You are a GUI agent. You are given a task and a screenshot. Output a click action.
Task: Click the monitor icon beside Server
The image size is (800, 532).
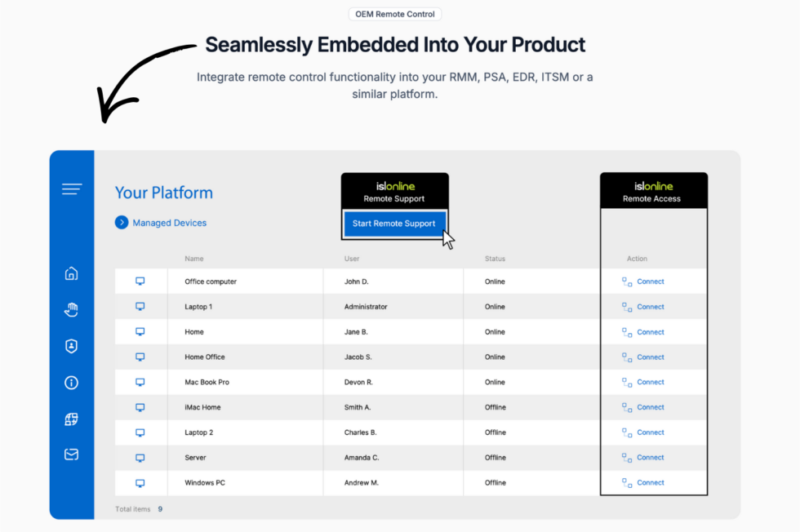pyautogui.click(x=140, y=458)
